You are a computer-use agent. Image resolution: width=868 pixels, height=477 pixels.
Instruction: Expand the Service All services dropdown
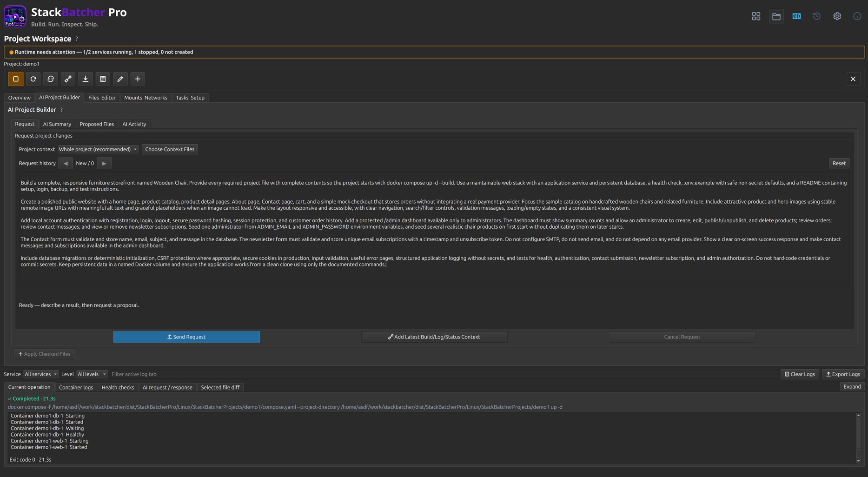coord(41,374)
